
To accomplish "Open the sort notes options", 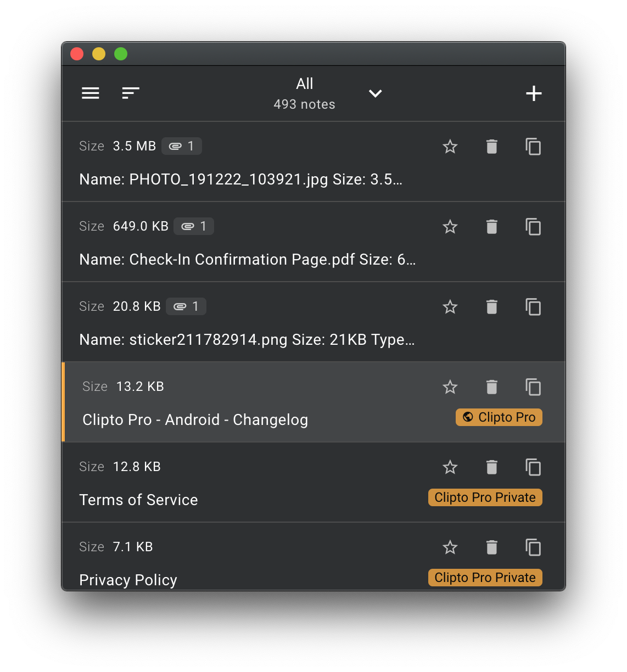I will 131,93.
